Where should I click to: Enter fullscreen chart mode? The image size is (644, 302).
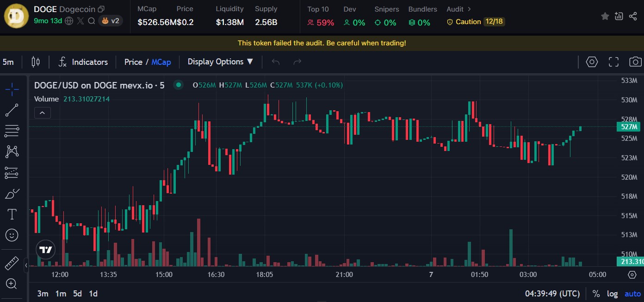[x=613, y=62]
